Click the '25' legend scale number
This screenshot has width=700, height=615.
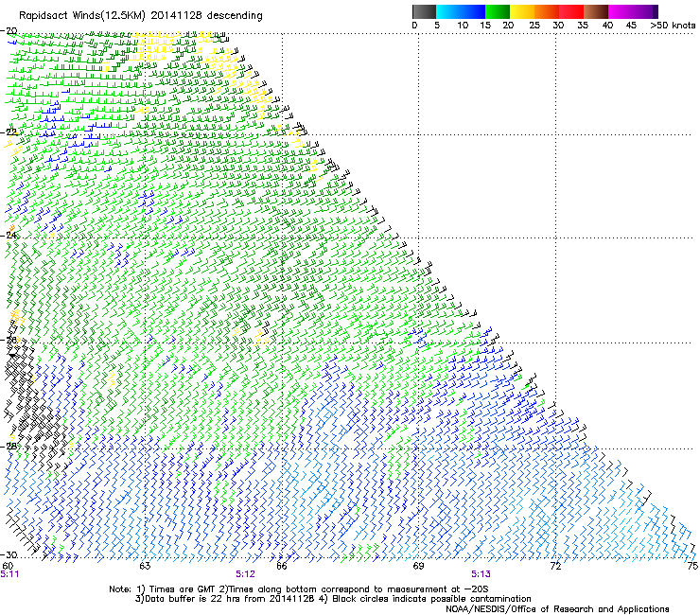534,26
